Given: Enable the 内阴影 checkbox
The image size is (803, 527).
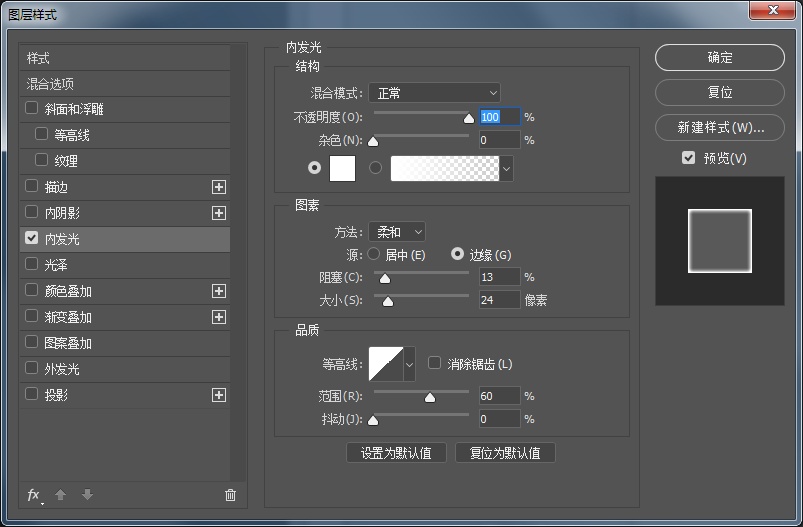Looking at the screenshot, I should coord(31,212).
